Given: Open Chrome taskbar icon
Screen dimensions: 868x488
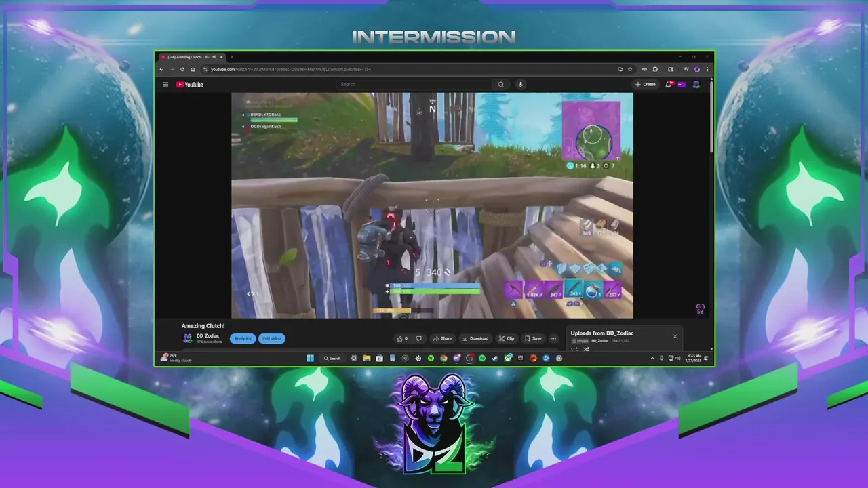Looking at the screenshot, I should click(443, 359).
